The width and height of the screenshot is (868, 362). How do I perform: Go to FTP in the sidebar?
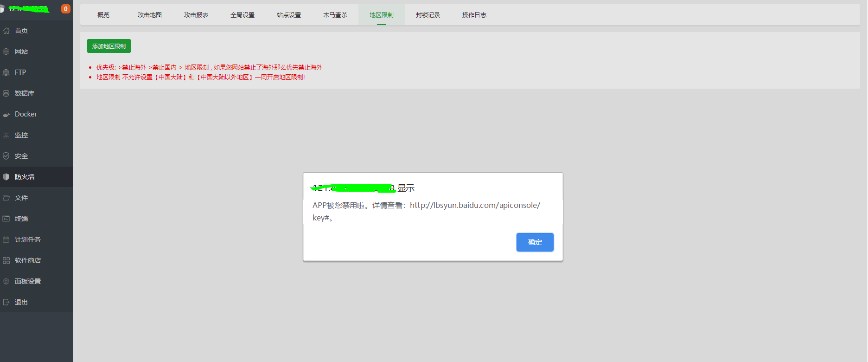click(x=37, y=72)
